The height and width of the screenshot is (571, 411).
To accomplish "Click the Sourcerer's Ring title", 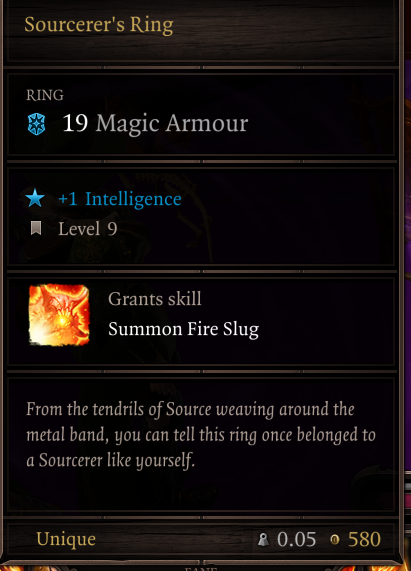I will click(99, 25).
